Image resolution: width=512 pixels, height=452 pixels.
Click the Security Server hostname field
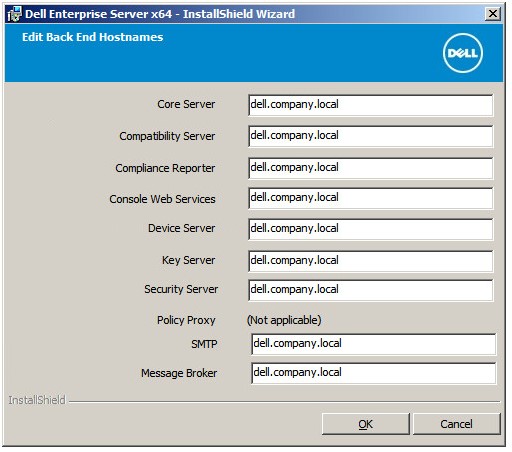pos(370,290)
